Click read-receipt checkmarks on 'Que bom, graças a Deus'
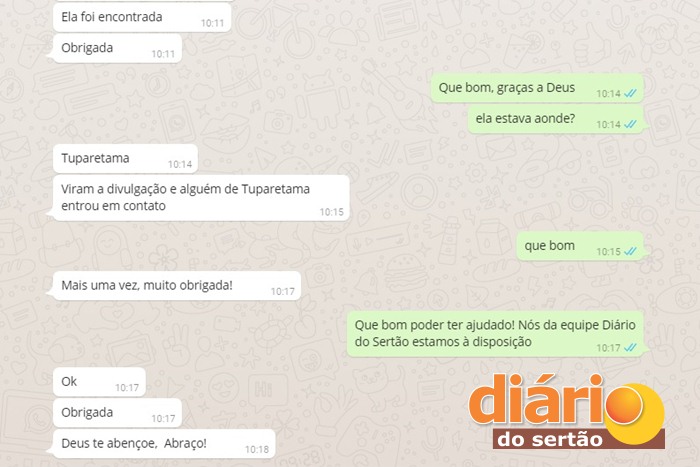The width and height of the screenshot is (700, 467). (x=630, y=93)
